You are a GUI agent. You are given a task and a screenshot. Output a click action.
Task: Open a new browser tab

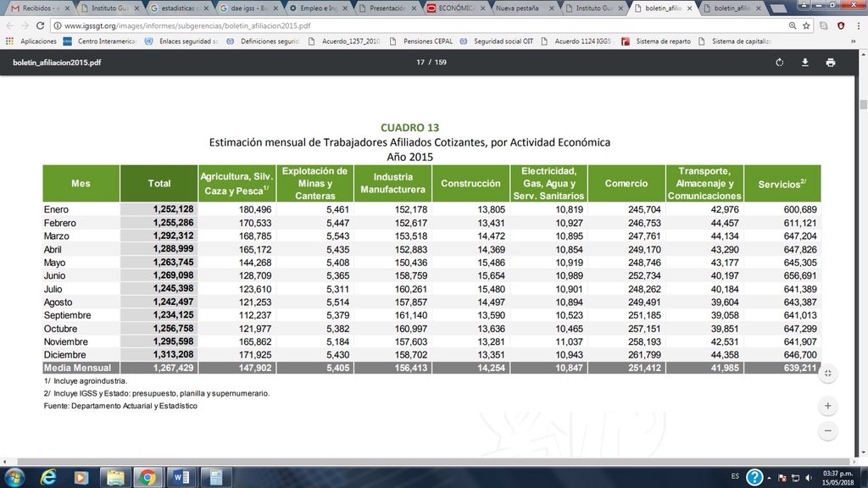(778, 8)
